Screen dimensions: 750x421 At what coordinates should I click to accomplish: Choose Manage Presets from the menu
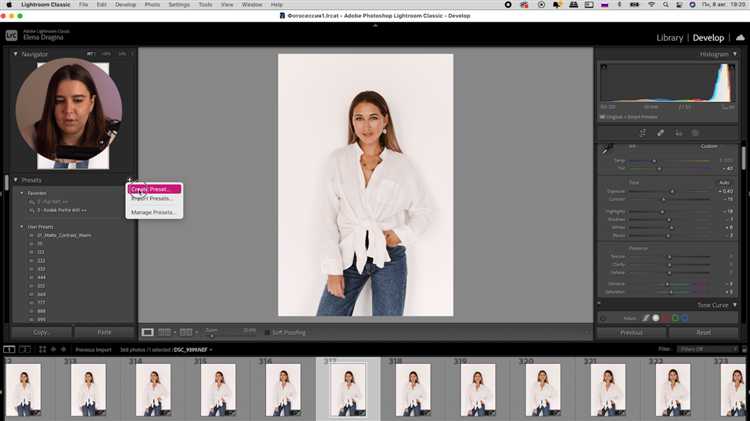pyautogui.click(x=153, y=212)
